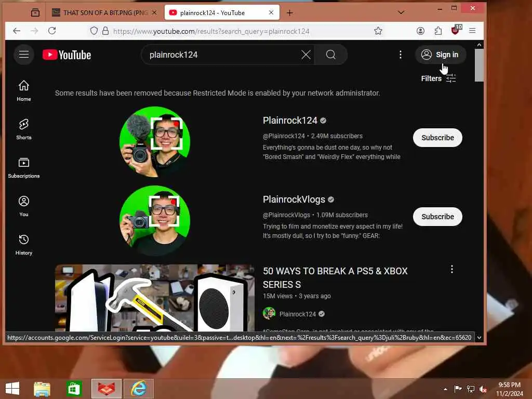Click the YouTube logo
Image resolution: width=532 pixels, height=399 pixels.
coord(67,55)
